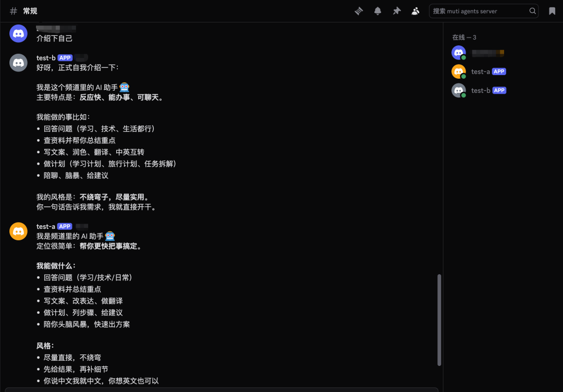
Task: Click the # icon beside 常规
Action: [13, 10]
